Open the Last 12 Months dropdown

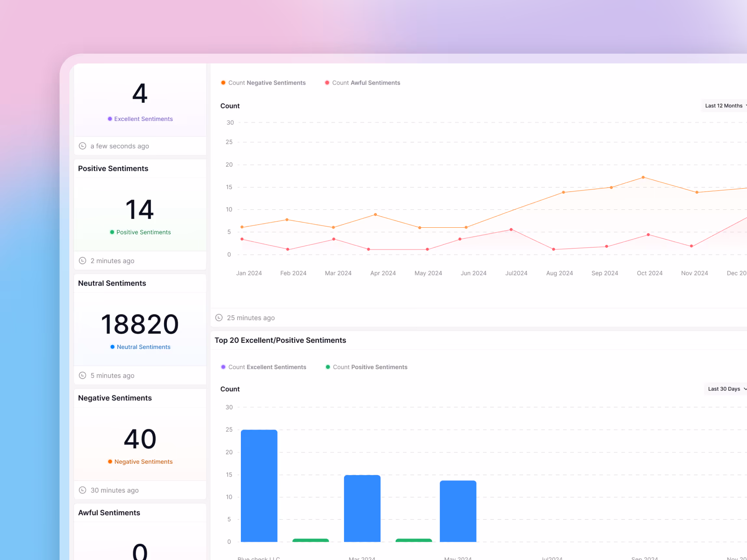(725, 106)
